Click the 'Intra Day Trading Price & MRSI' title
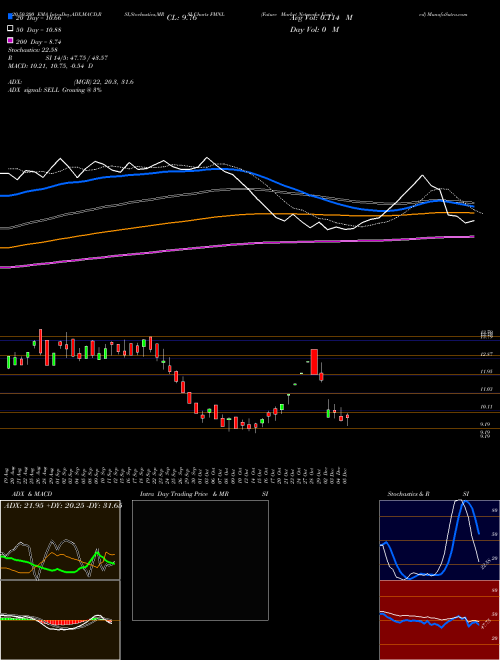The height and width of the screenshot is (660, 500). tap(204, 494)
